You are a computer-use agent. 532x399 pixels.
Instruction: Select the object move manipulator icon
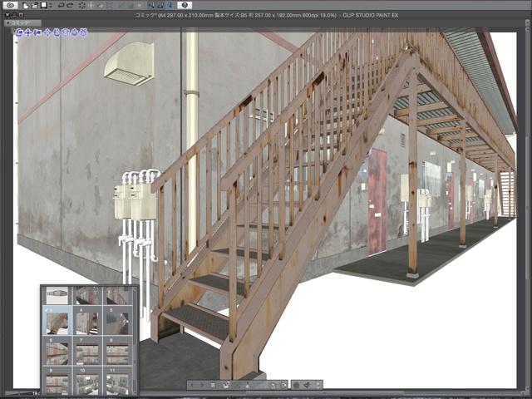47,32
